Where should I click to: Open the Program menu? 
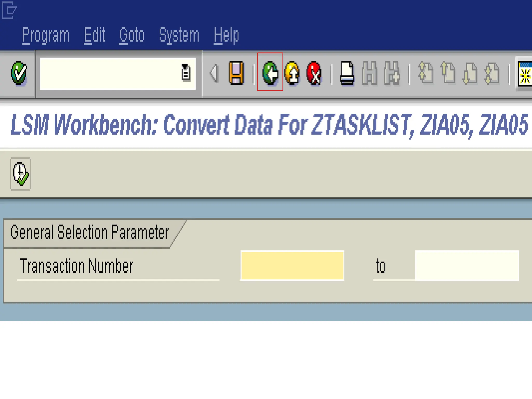[46, 35]
